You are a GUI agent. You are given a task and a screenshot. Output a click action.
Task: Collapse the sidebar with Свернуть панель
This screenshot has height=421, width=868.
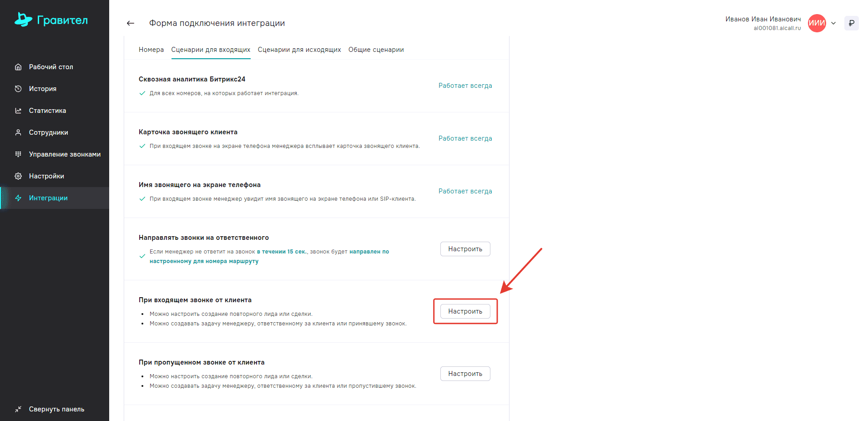pos(50,409)
